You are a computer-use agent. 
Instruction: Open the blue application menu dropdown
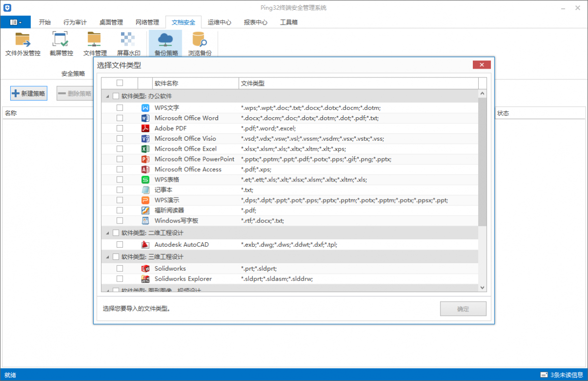click(16, 22)
